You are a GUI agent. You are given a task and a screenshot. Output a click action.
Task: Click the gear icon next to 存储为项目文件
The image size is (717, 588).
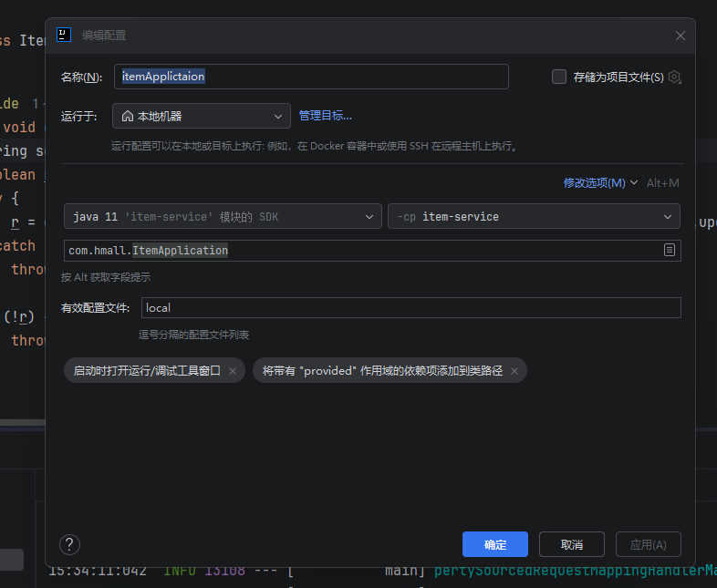tap(674, 77)
